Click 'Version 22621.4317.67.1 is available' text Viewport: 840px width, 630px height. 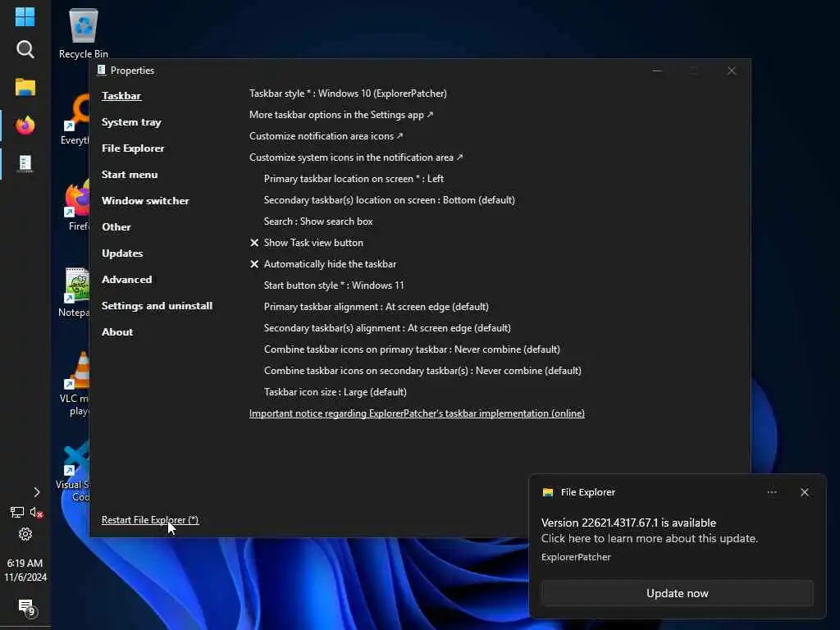tap(628, 523)
